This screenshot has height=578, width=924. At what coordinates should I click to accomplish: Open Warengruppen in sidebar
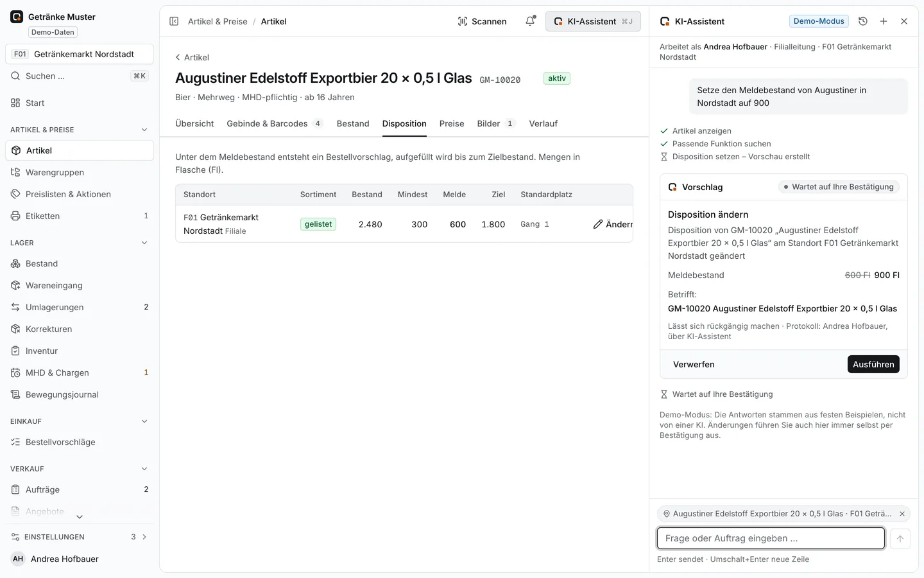tap(80, 172)
